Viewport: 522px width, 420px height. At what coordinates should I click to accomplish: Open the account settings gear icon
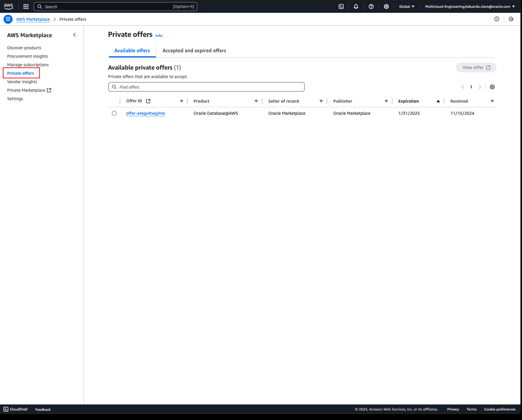point(386,7)
